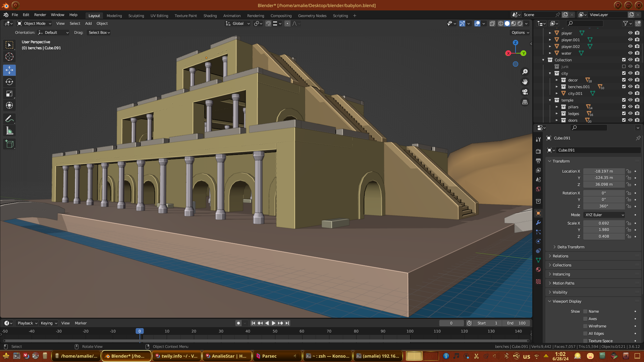
Task: Select the Measure tool
Action: click(x=9, y=131)
